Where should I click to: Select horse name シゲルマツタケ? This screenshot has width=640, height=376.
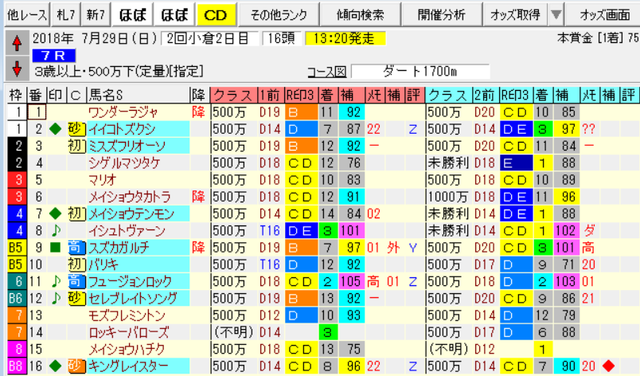click(124, 163)
